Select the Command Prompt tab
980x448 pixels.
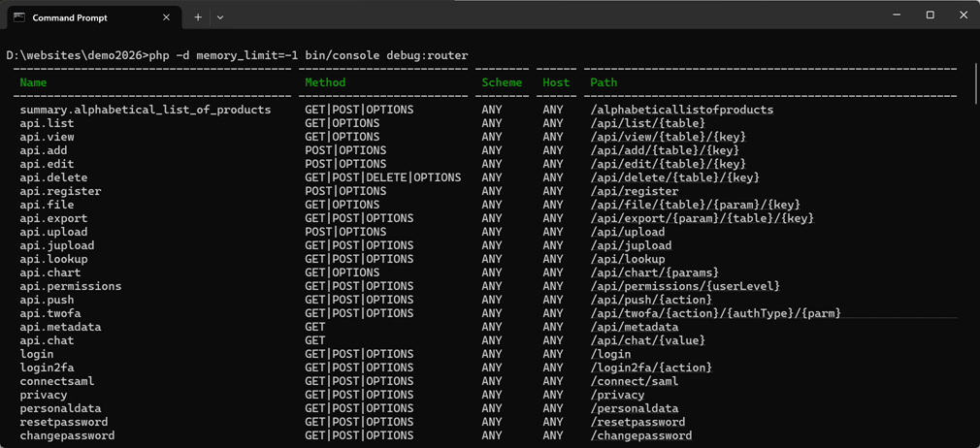[94, 17]
